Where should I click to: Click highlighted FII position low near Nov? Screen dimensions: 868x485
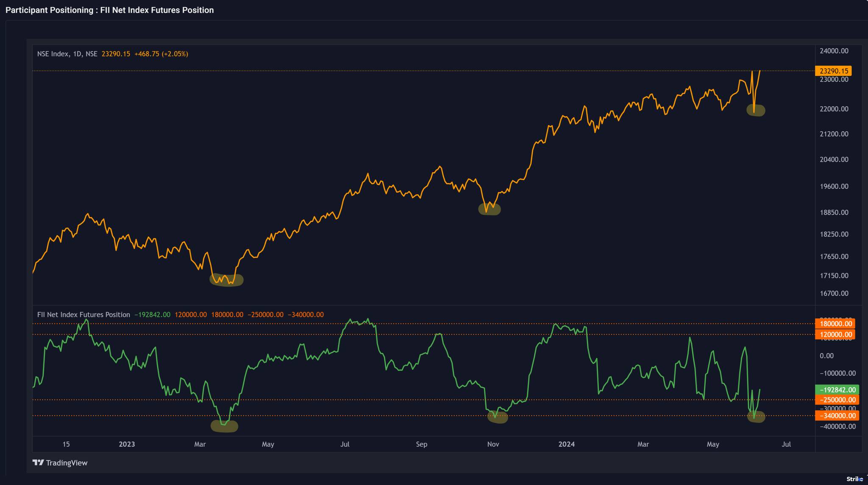coord(498,417)
